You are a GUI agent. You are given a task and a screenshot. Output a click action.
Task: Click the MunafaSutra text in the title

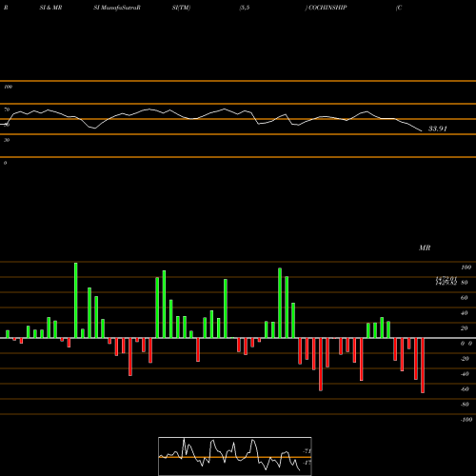click(x=121, y=8)
